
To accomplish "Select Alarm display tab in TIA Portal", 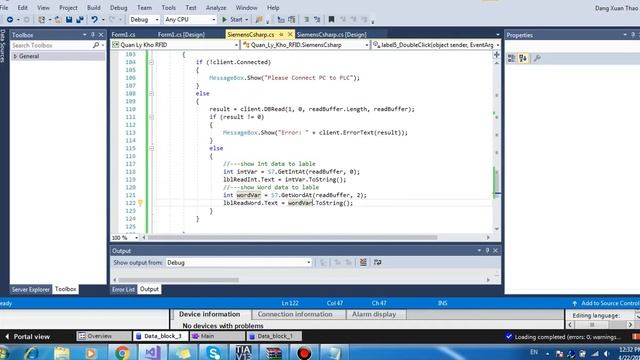I will 374,314.
